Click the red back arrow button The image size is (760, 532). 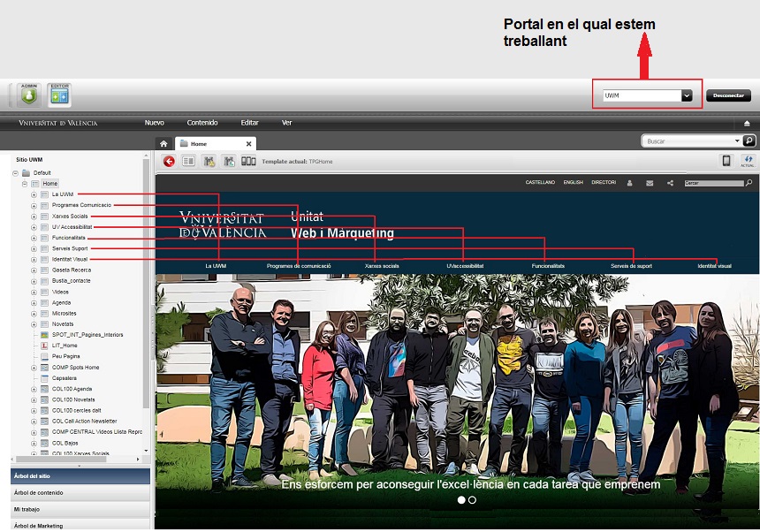pyautogui.click(x=169, y=161)
